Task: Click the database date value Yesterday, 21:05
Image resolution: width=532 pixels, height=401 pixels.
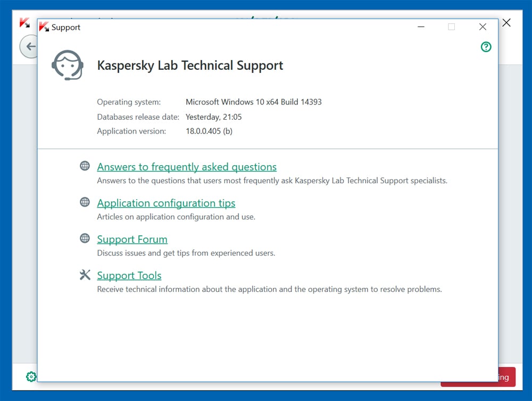Action: pos(214,117)
